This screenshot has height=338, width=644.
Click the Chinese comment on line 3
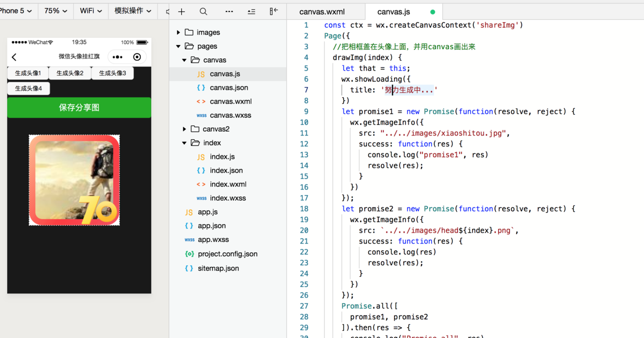click(x=404, y=47)
